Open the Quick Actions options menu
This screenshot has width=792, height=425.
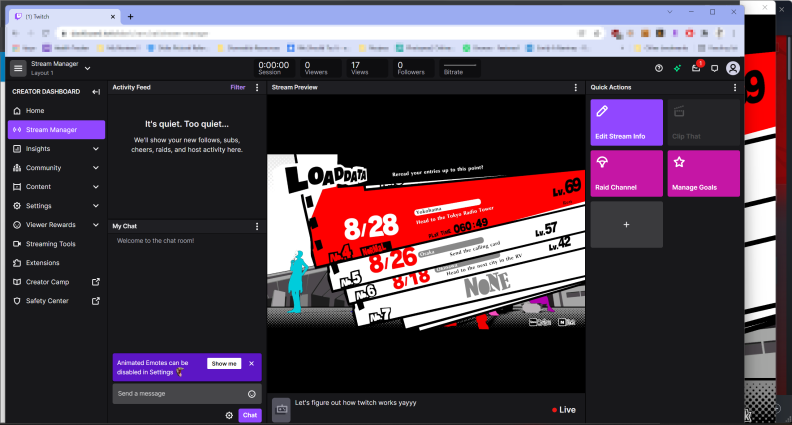734,87
